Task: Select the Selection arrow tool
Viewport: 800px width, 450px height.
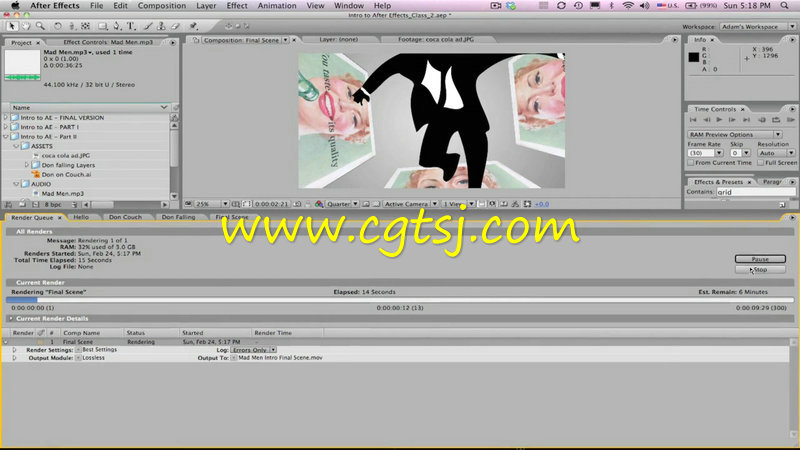Action: tap(12, 26)
